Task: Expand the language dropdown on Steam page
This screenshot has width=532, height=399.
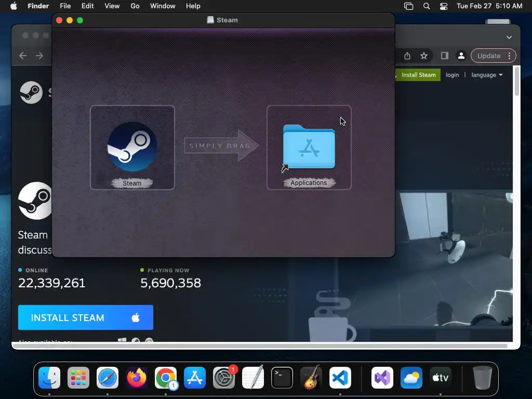Action: (x=487, y=75)
